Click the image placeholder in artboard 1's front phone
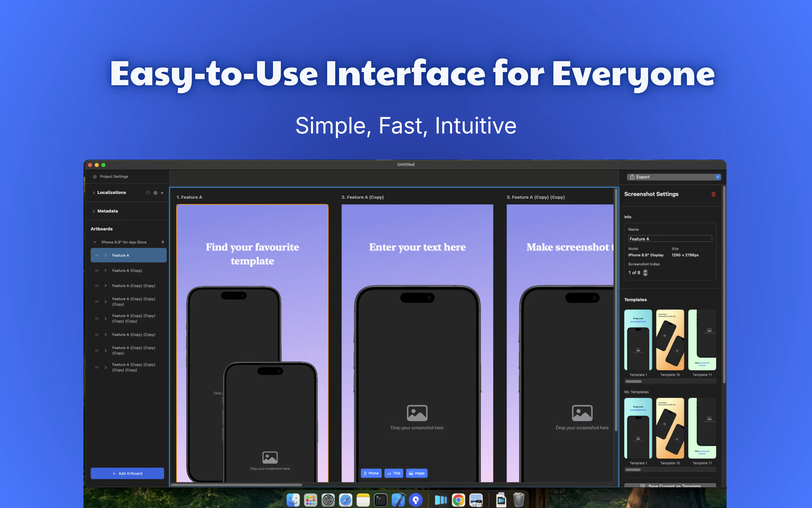This screenshot has height=508, width=812. pyautogui.click(x=270, y=457)
